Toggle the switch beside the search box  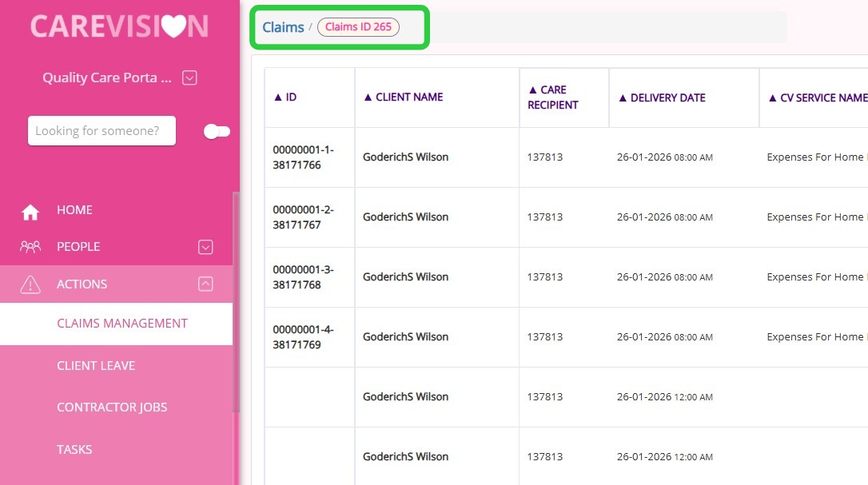[x=217, y=131]
